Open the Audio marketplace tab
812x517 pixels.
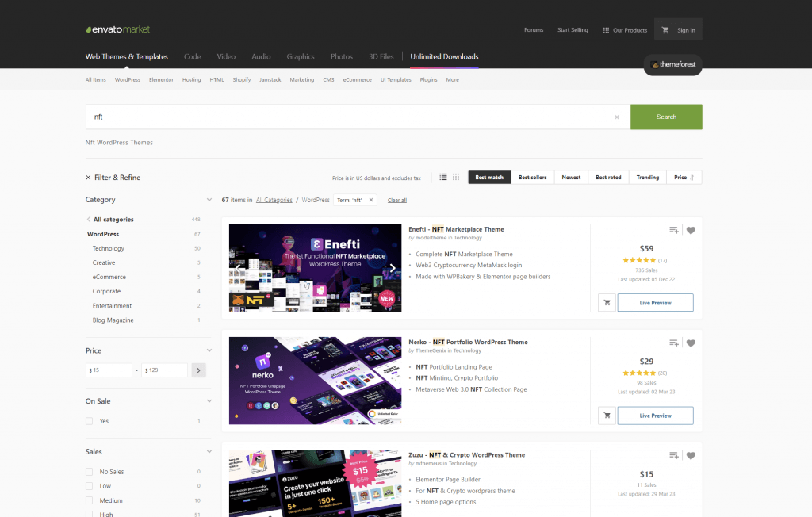[x=261, y=56]
